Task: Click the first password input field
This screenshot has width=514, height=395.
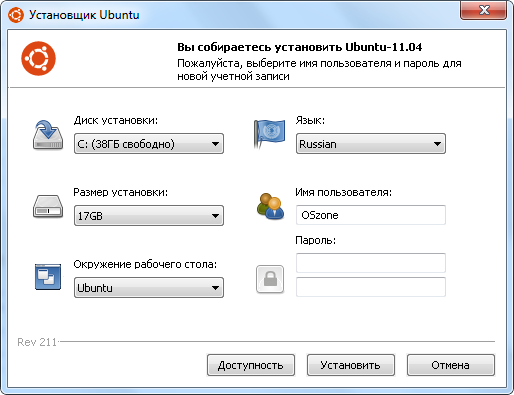Action: click(371, 263)
